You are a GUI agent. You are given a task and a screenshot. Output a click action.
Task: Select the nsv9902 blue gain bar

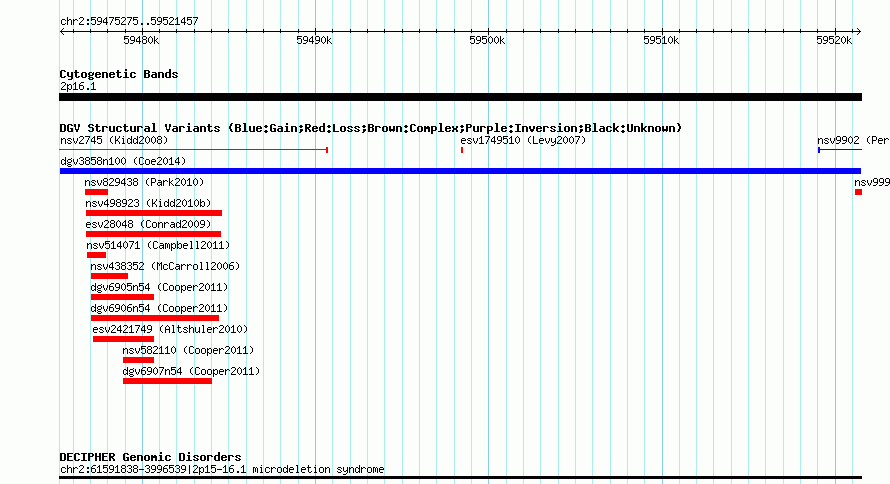tap(839, 150)
